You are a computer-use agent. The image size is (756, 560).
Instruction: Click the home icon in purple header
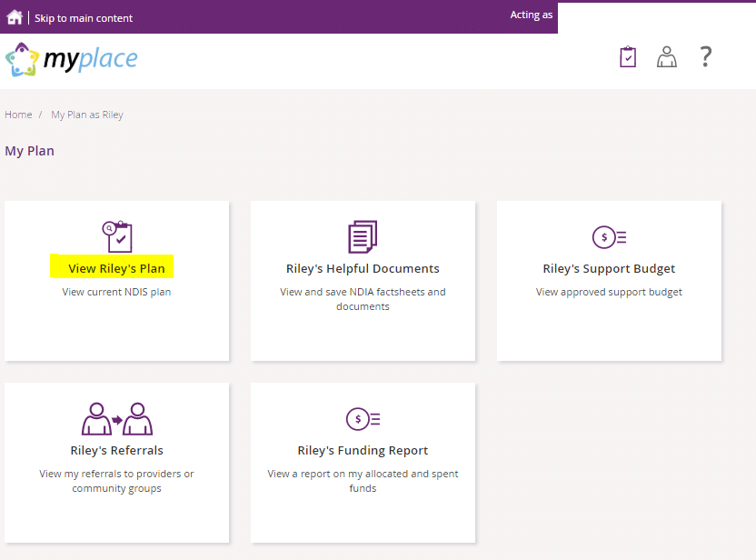coord(15,17)
